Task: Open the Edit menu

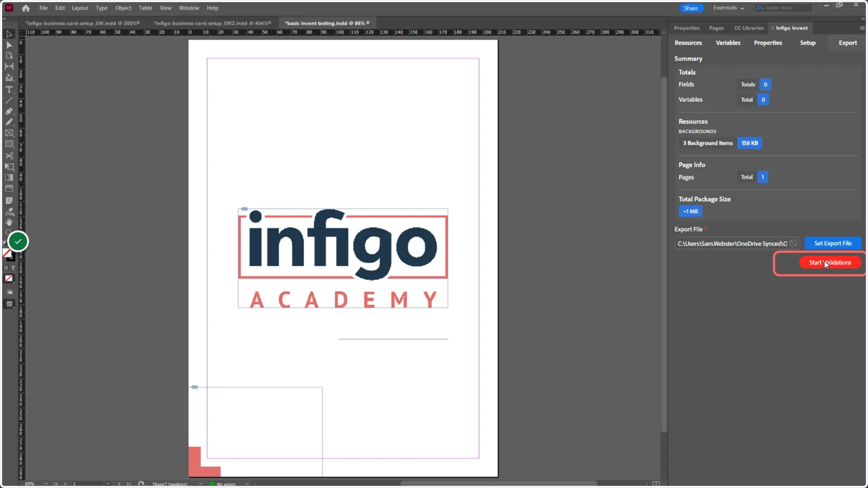Action: pos(60,8)
